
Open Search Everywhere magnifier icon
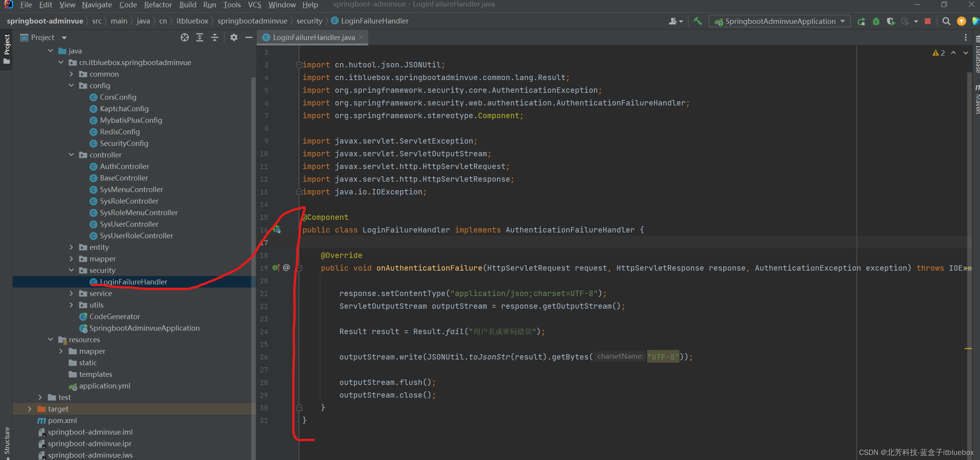pyautogui.click(x=946, y=21)
